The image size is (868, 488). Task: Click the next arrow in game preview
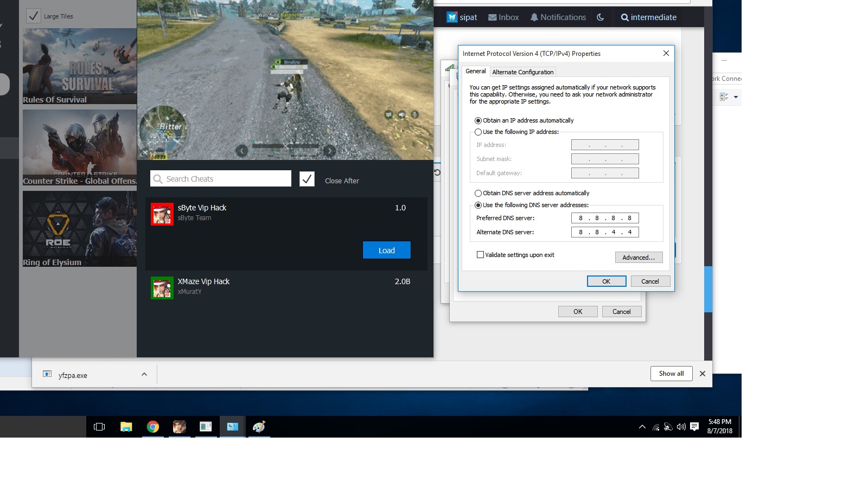point(329,151)
